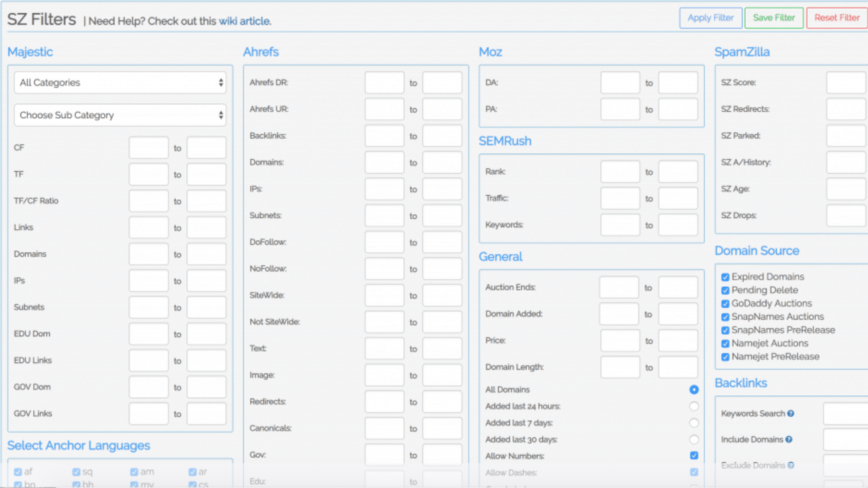This screenshot has height=488, width=868.
Task: Click the NoFollow maximum field
Action: [442, 269]
